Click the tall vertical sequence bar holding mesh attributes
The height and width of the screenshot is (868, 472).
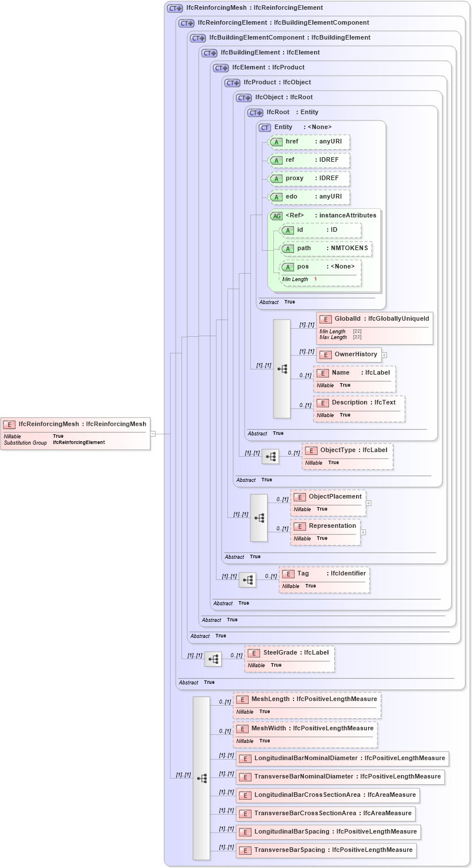[x=200, y=776]
